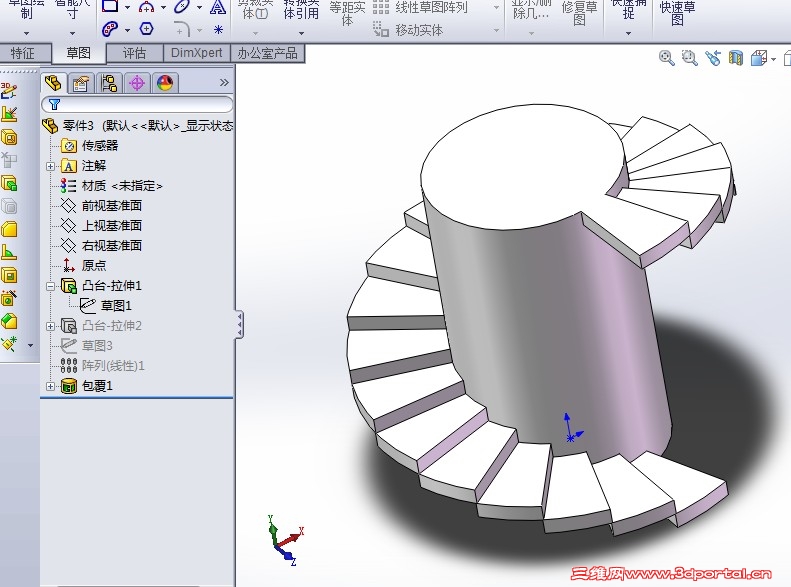
Task: Click the 等距实体 button
Action: 347,13
